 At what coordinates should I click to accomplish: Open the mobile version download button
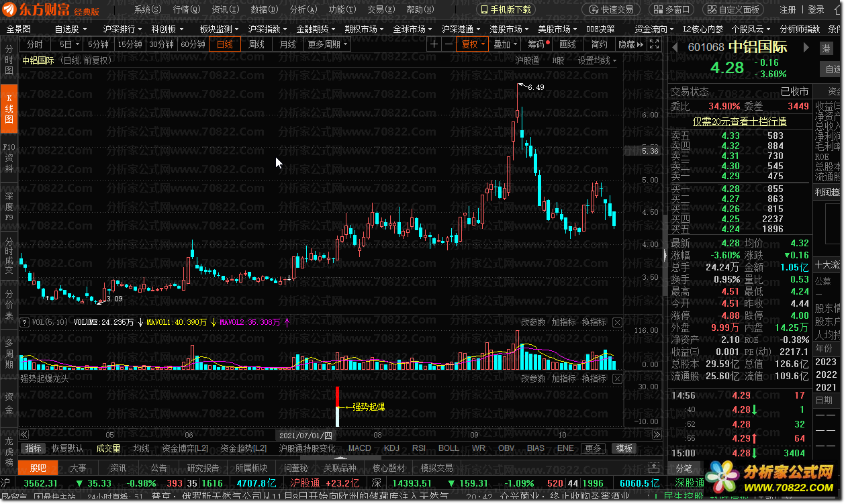point(506,9)
